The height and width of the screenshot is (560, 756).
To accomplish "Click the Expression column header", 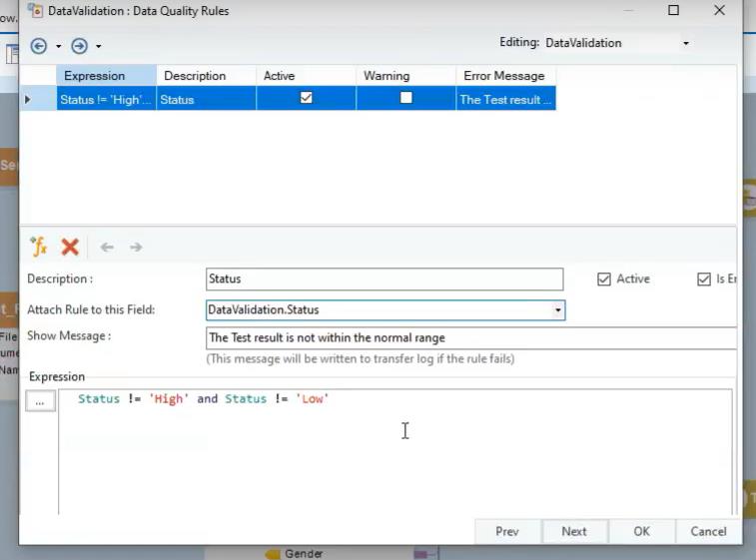I will click(94, 76).
